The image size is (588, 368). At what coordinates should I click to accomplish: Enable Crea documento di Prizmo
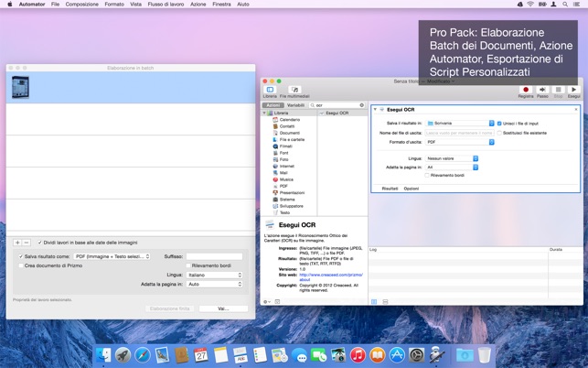[x=21, y=265]
